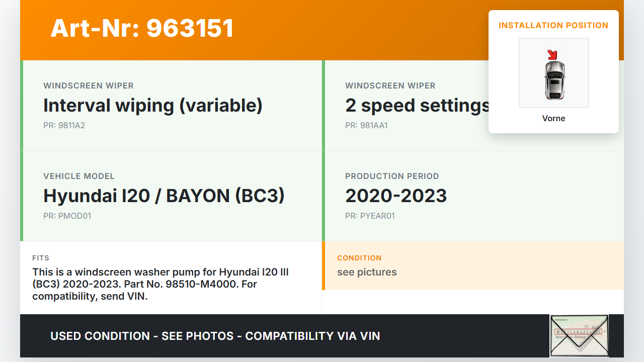Click PR code PYEAR01
Screen dimensions: 644x362
click(x=370, y=216)
